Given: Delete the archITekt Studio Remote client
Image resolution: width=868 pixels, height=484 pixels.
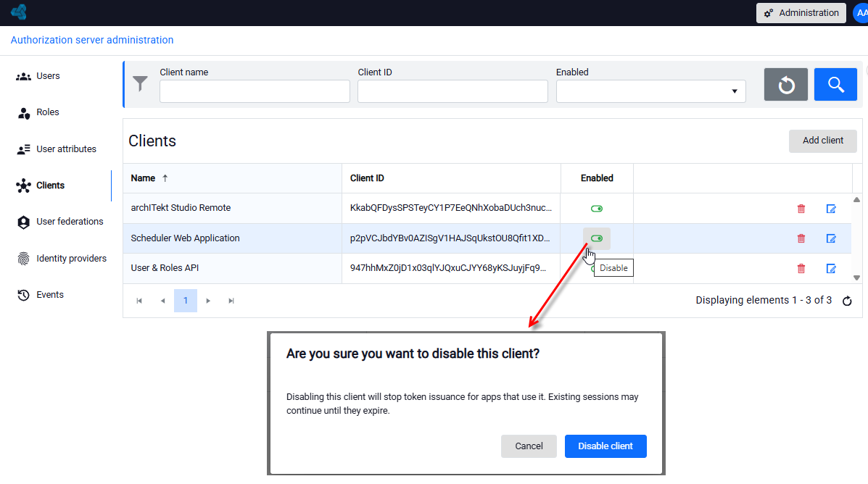Looking at the screenshot, I should 801,209.
